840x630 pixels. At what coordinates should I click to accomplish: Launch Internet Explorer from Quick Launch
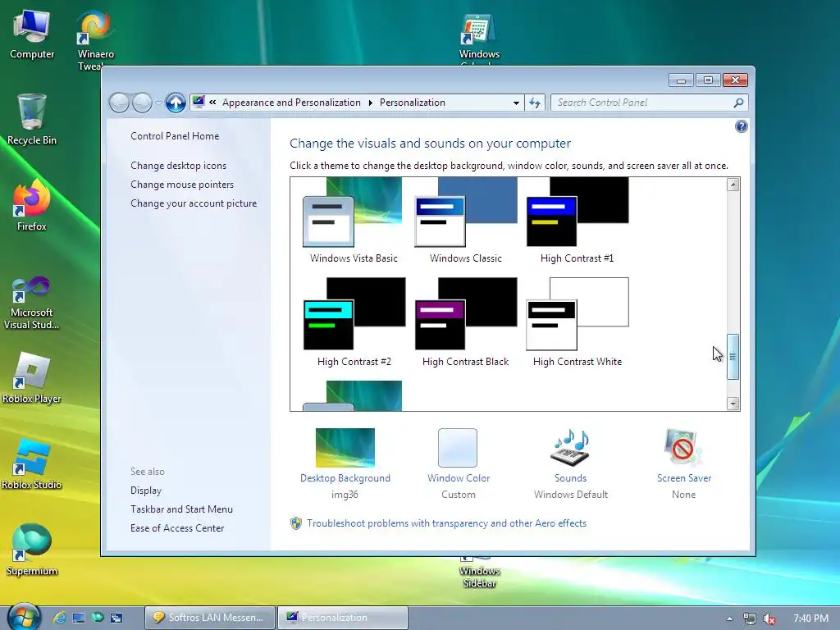pos(59,618)
